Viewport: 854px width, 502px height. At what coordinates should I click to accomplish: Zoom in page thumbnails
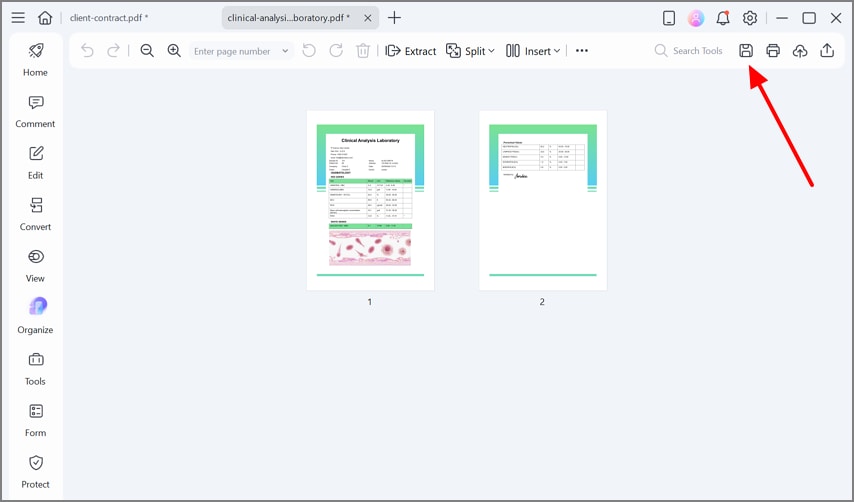click(x=174, y=51)
